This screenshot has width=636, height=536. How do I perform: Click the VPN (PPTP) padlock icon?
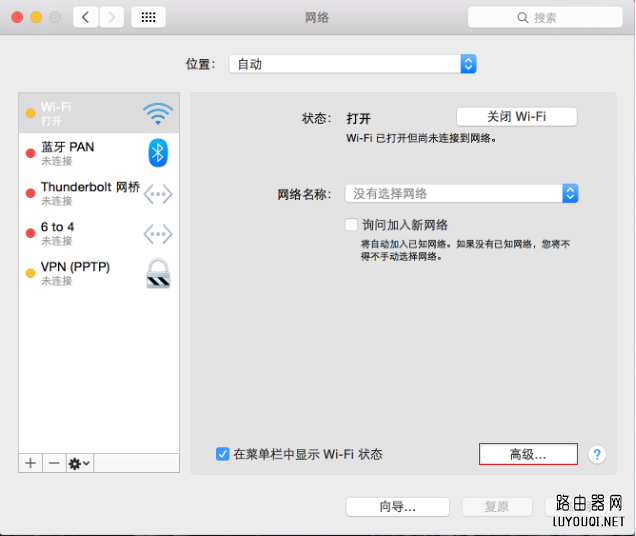coord(157,273)
